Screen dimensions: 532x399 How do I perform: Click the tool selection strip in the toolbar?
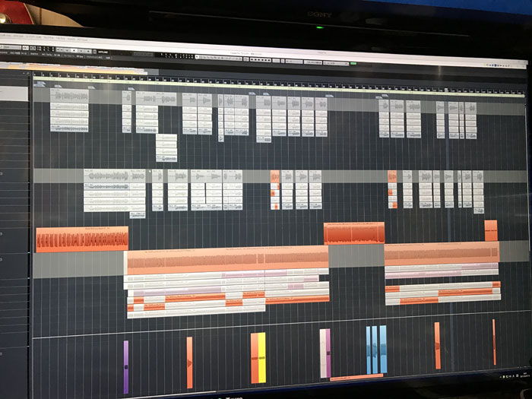[x=219, y=59]
